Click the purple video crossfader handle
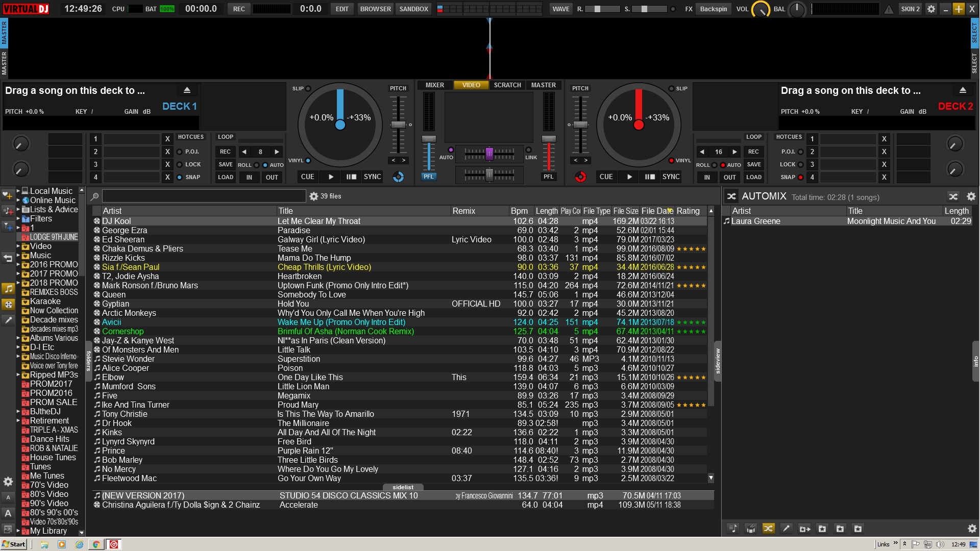The image size is (980, 551). [489, 153]
